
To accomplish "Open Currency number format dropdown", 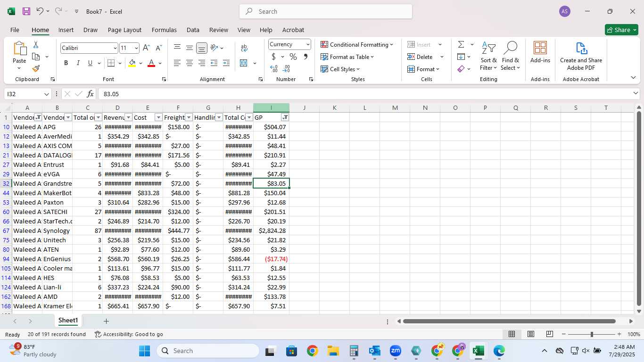I will click(308, 44).
